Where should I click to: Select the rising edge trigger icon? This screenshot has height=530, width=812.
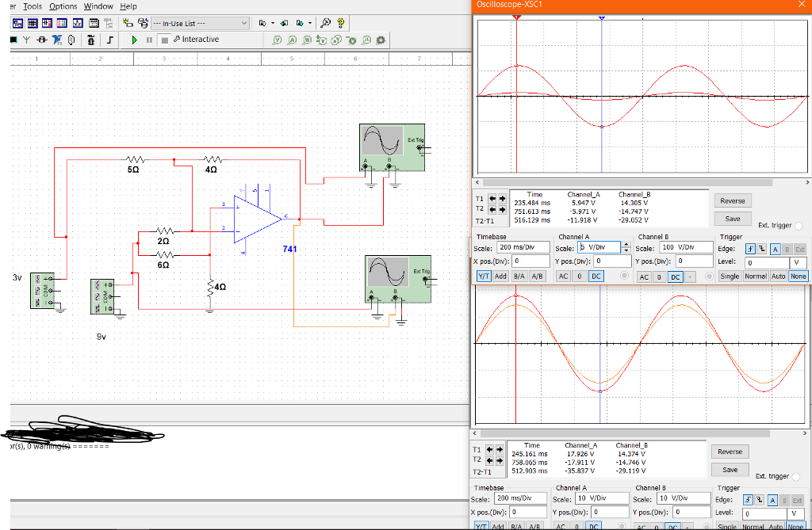750,249
